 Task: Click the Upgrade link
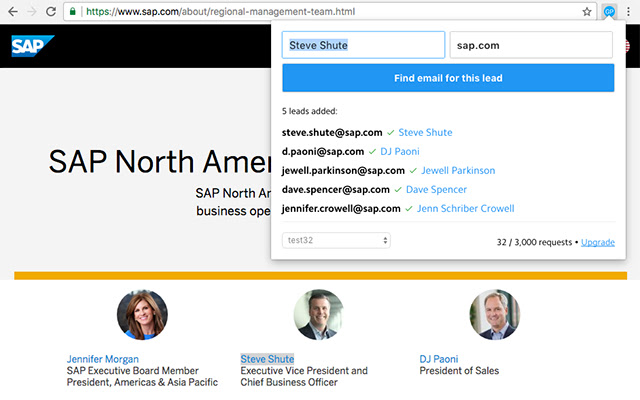tap(598, 242)
